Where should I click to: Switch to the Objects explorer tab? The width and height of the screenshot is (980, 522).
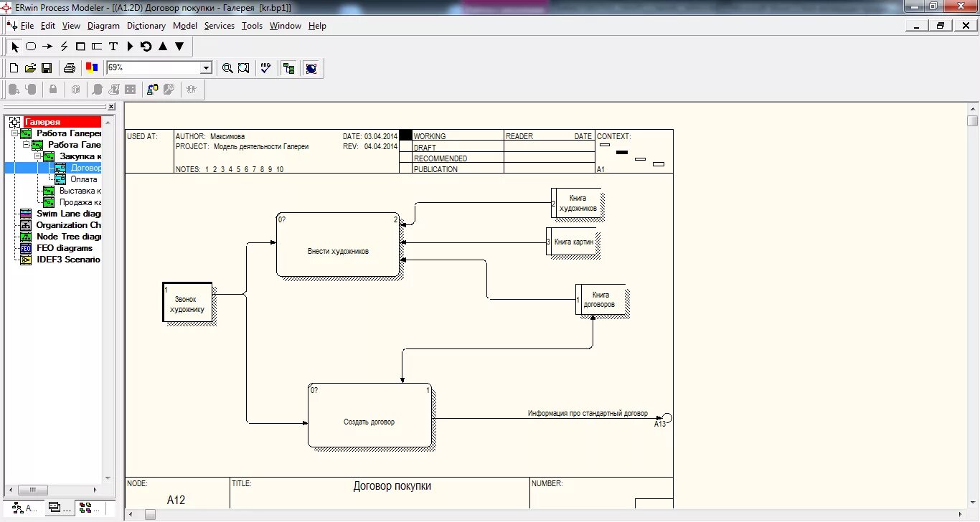point(90,508)
